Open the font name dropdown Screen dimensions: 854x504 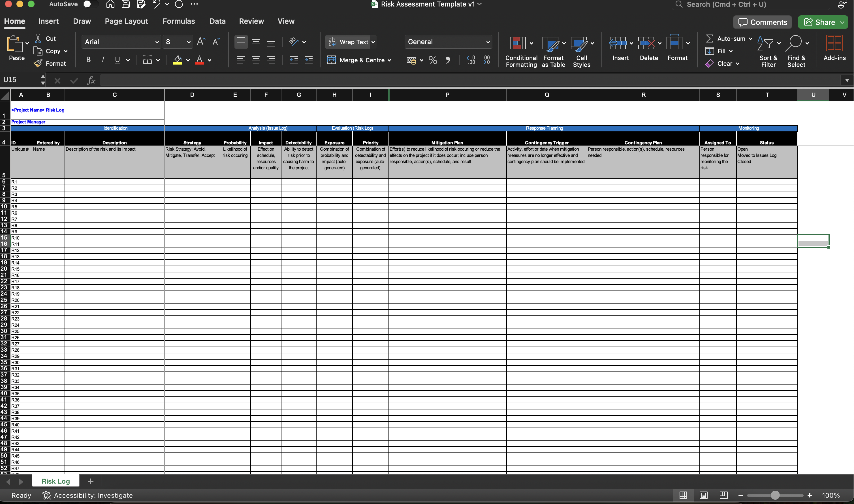coord(157,42)
